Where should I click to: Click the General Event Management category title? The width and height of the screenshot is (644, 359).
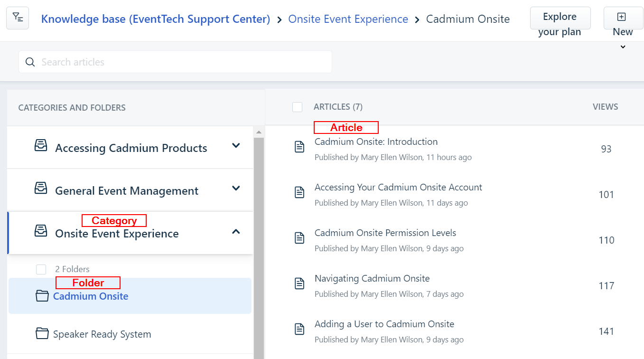point(127,191)
